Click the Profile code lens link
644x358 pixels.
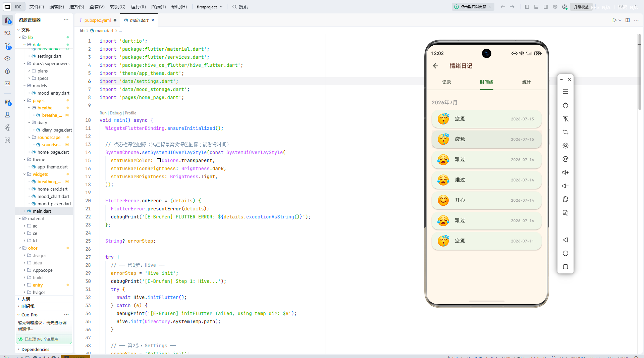130,113
